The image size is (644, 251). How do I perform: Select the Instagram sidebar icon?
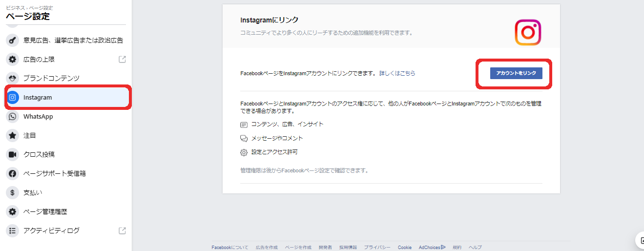click(12, 97)
